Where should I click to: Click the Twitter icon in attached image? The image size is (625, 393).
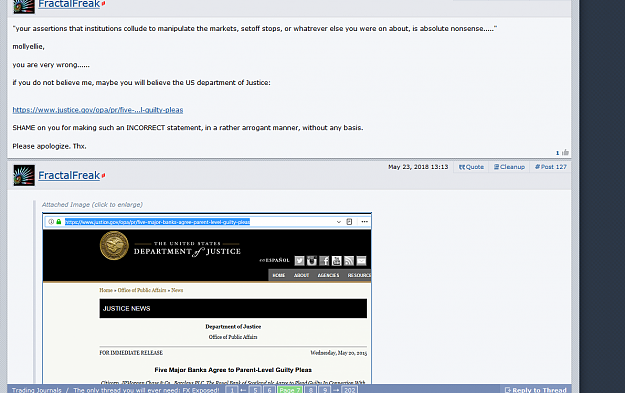click(299, 261)
